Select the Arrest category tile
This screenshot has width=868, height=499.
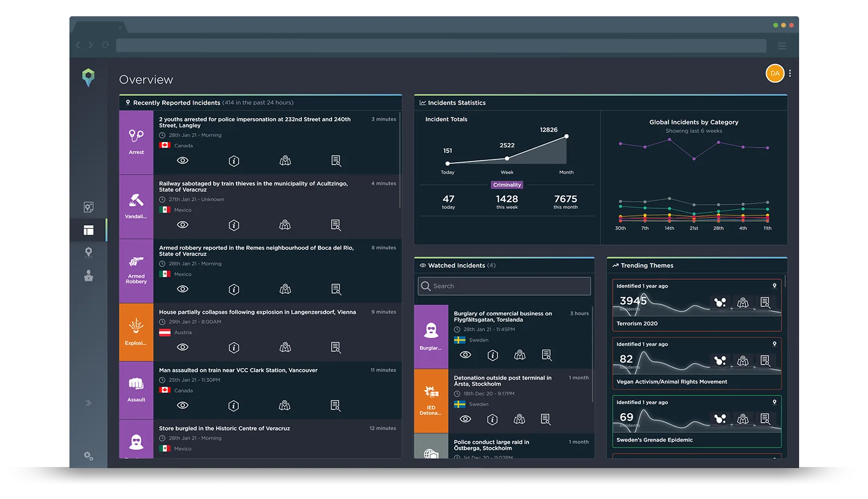click(x=136, y=142)
